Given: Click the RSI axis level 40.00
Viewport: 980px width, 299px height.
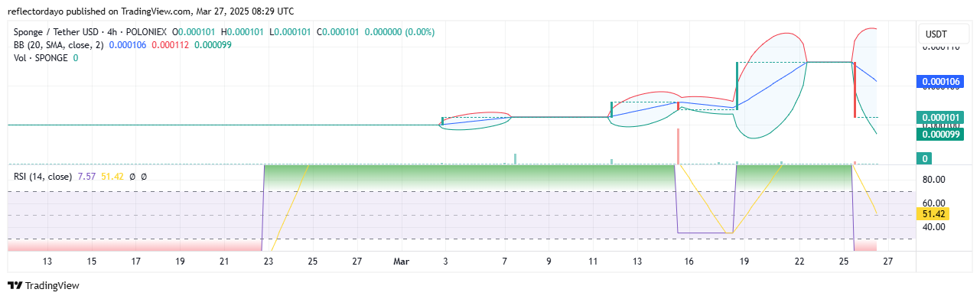Looking at the screenshot, I should click(933, 226).
